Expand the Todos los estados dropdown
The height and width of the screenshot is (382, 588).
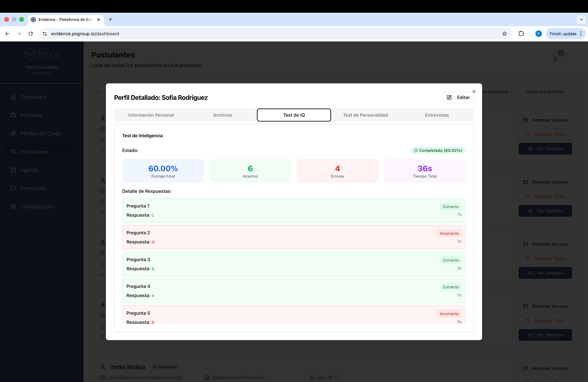point(550,92)
